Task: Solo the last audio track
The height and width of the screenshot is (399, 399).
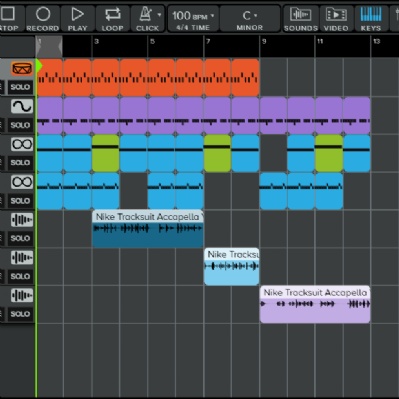Action: point(20,314)
